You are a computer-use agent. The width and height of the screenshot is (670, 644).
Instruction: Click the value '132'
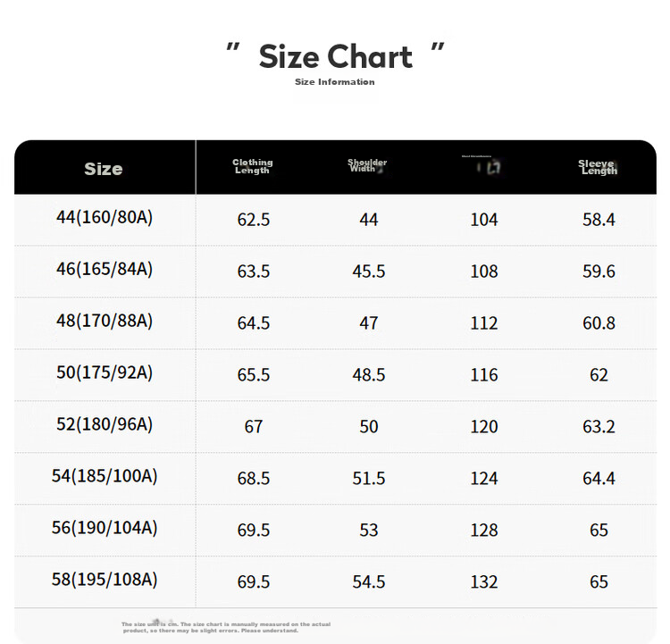click(484, 581)
